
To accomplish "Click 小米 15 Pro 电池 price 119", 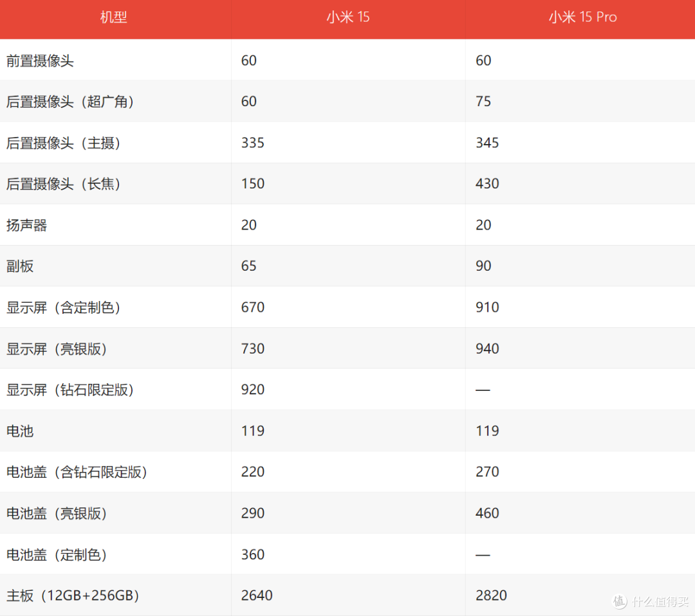I will click(x=487, y=431).
